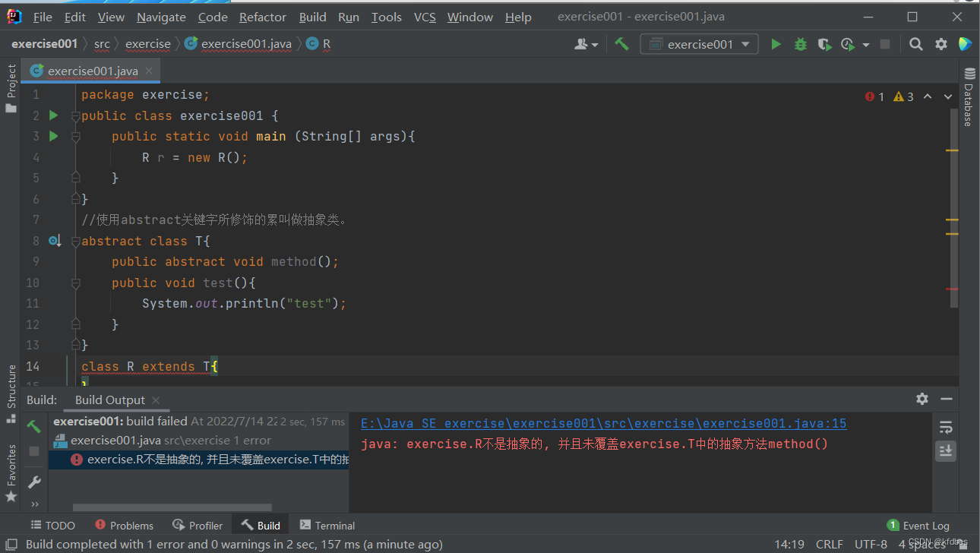Screen dimensions: 980x553
Task: Toggle soft-wrap icon in build output
Action: (945, 426)
